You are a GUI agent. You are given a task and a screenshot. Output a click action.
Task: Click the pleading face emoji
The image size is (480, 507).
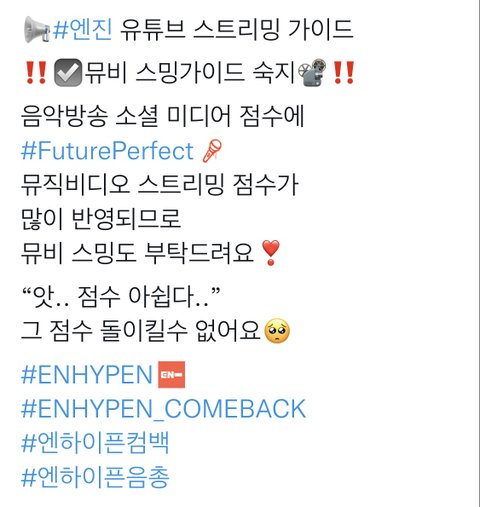tap(277, 331)
